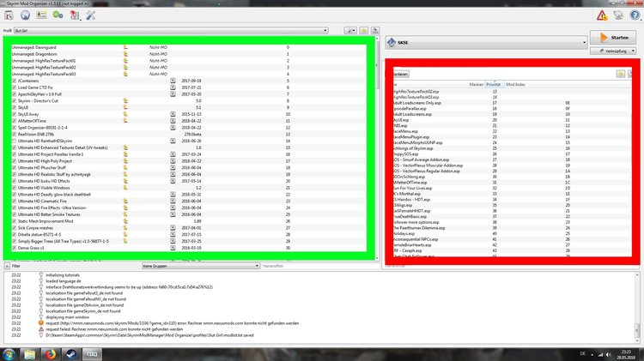Disable RealVision ENB 279b mod
Screen dimensions: 644x361
(15, 134)
